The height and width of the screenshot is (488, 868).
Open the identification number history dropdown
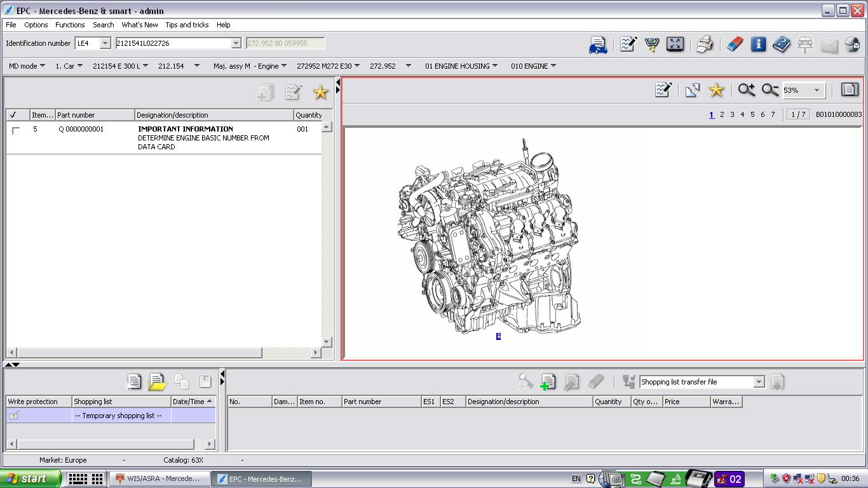coord(236,43)
